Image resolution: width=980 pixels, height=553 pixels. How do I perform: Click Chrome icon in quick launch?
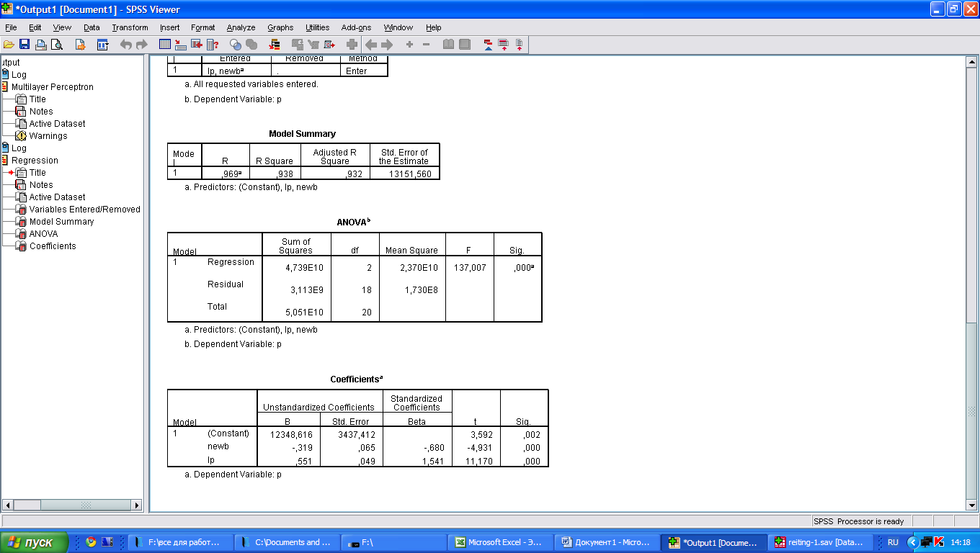(x=91, y=542)
